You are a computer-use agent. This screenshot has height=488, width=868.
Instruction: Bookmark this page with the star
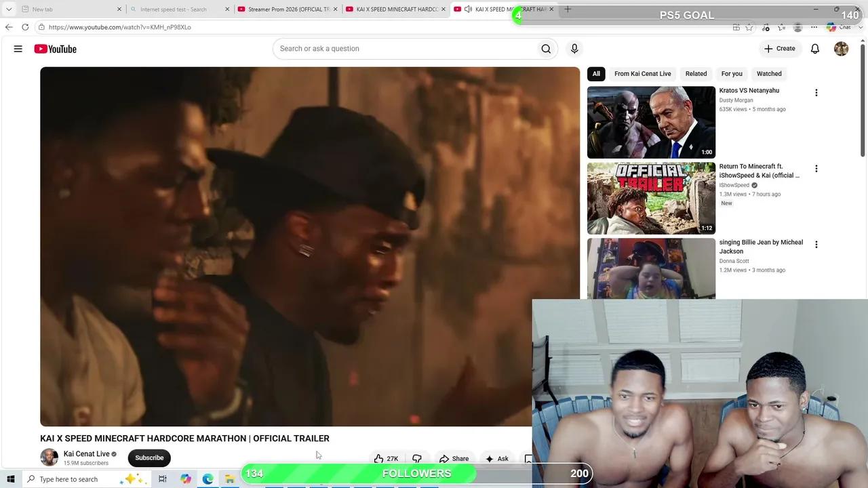tap(749, 27)
